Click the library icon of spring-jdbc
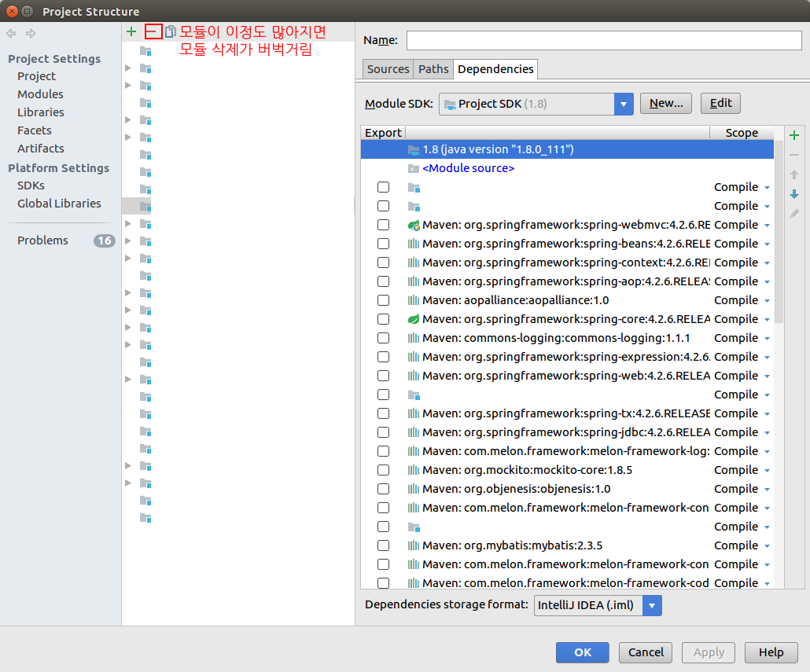This screenshot has width=810, height=672. (x=414, y=432)
